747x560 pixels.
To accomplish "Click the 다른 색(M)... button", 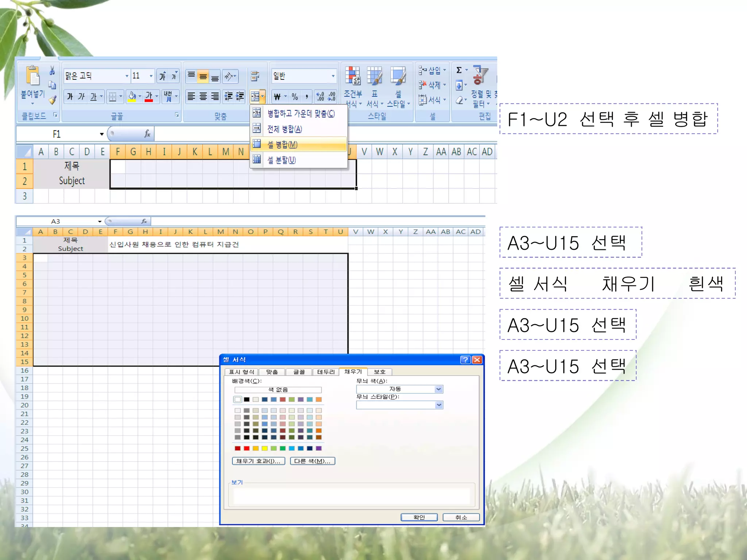I will click(x=312, y=461).
